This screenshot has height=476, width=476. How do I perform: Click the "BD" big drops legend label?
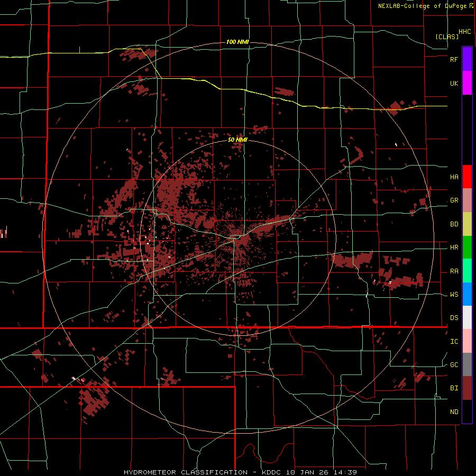tap(454, 224)
